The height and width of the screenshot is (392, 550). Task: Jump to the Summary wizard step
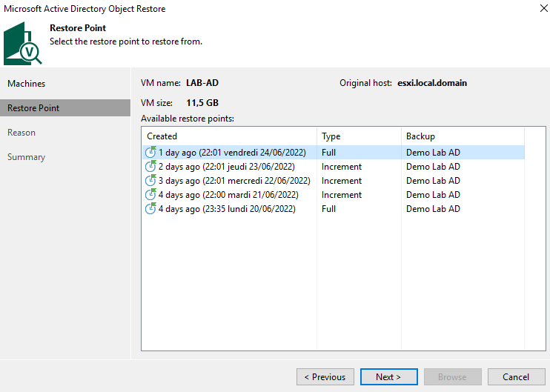26,157
